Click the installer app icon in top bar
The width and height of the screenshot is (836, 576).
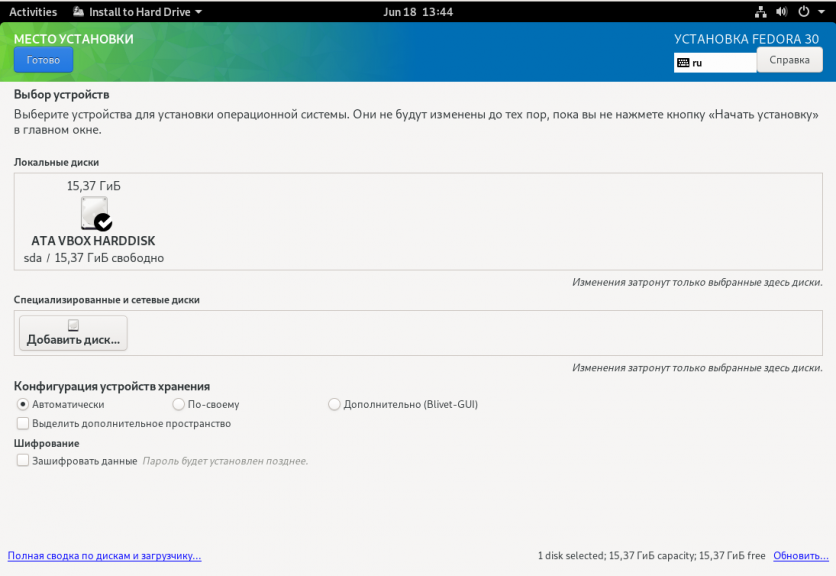pyautogui.click(x=80, y=12)
